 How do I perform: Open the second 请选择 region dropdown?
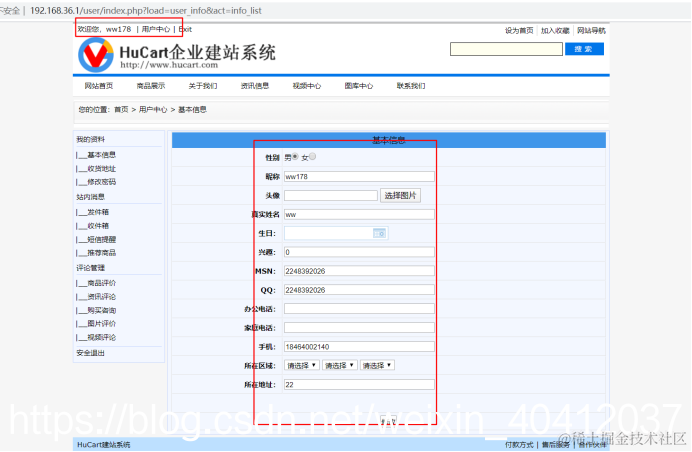[x=339, y=365]
